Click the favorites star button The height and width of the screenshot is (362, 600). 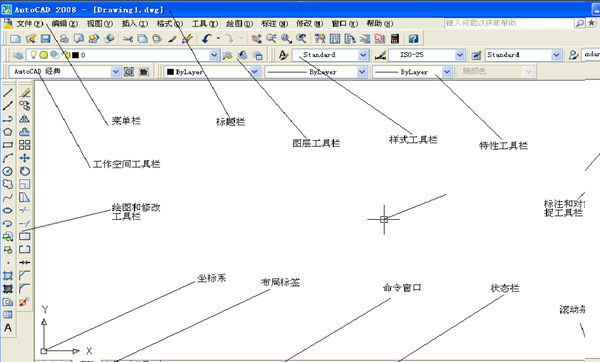coord(592,23)
